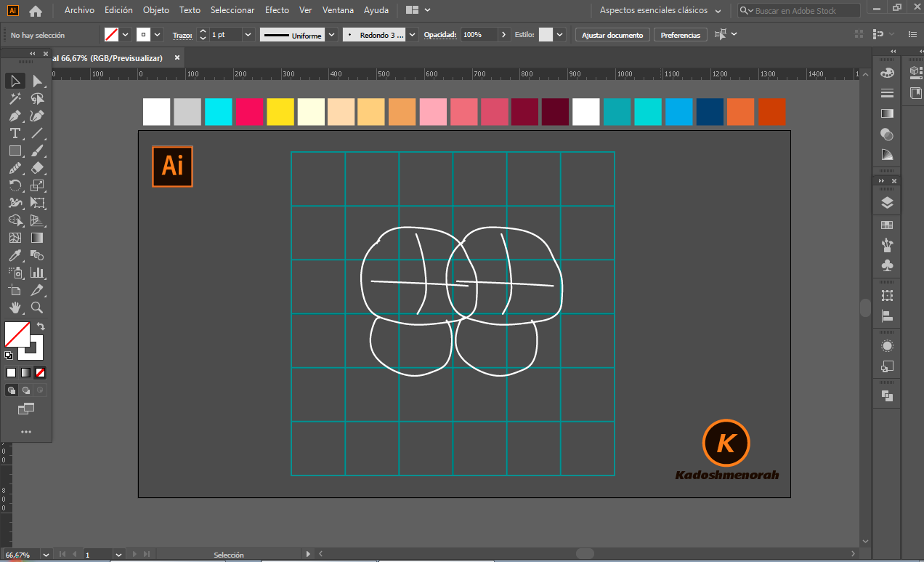Open the Edición menu

(118, 10)
